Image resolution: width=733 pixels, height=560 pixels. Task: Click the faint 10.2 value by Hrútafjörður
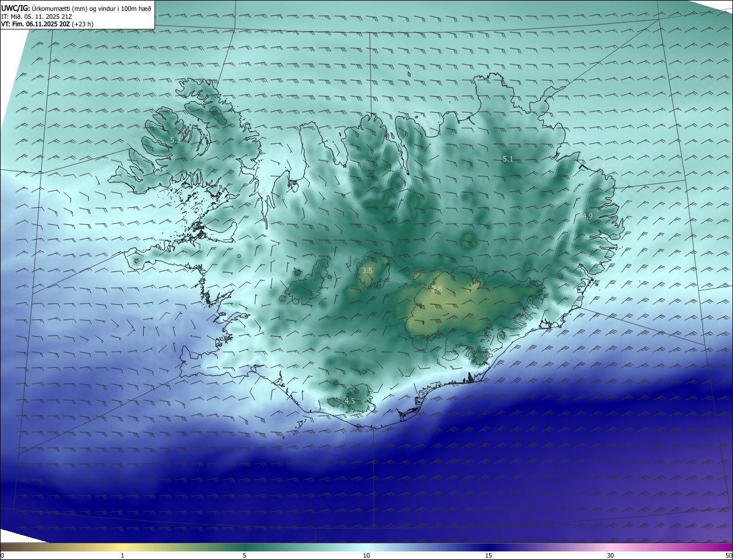pyautogui.click(x=259, y=191)
